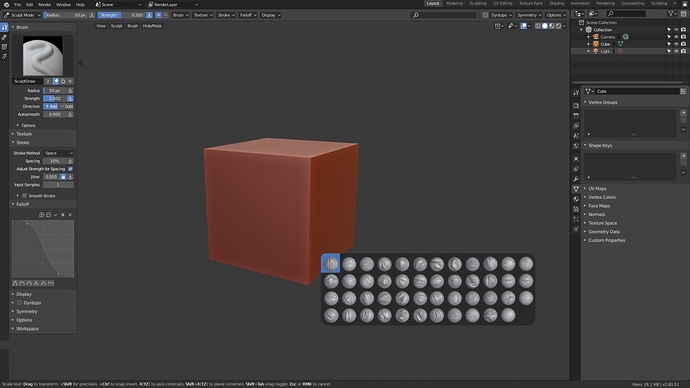Apply the Constant falloff curve preset icon
This screenshot has width=690, height=388.
(x=51, y=283)
